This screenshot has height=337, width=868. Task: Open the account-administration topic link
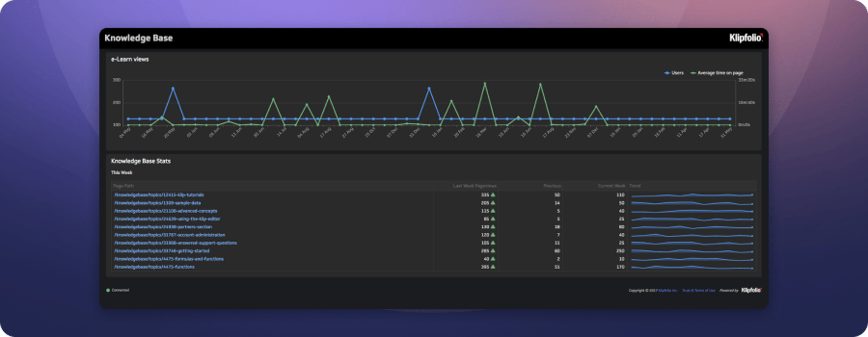click(x=170, y=235)
